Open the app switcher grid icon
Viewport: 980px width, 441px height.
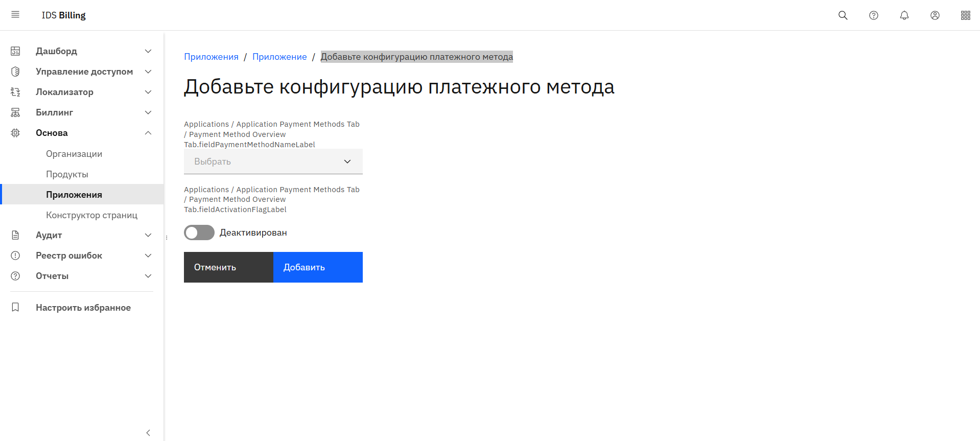click(965, 15)
